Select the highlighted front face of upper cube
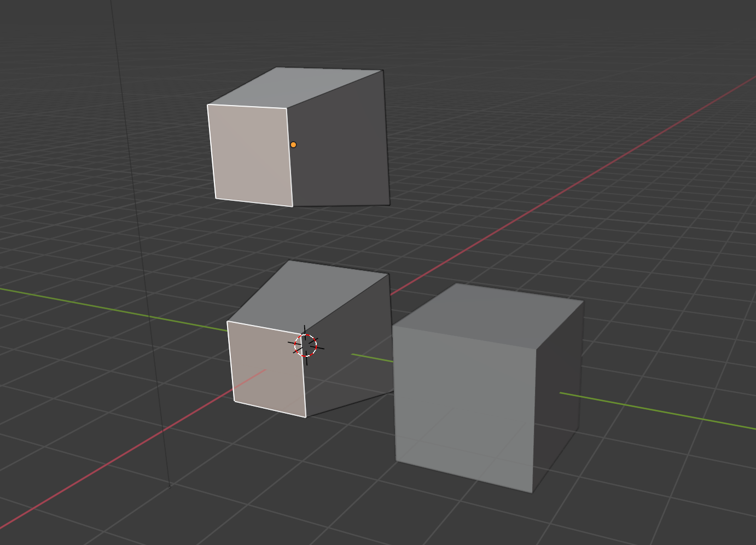 pos(250,155)
